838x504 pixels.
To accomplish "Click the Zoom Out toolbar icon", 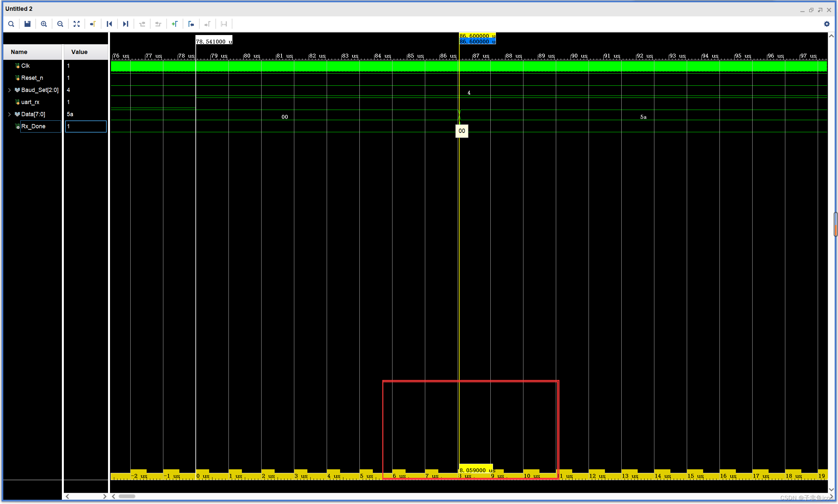I will (x=60, y=24).
